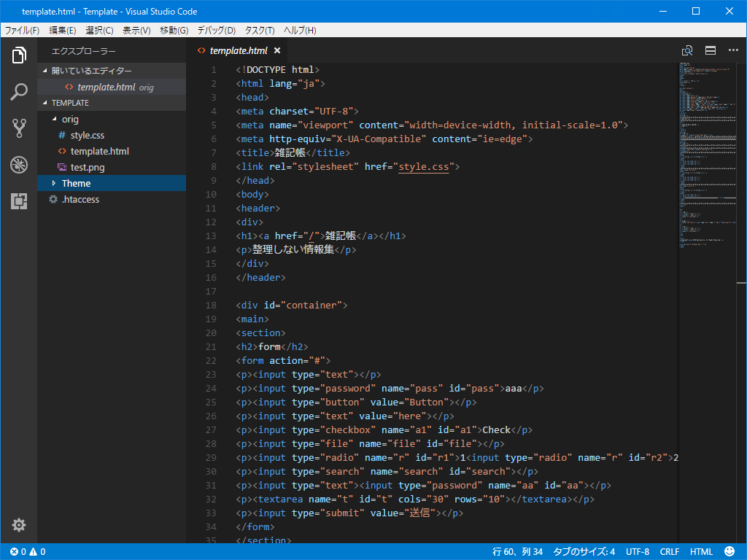Click CRLF to change line endings
The width and height of the screenshot is (747, 560).
(x=669, y=551)
